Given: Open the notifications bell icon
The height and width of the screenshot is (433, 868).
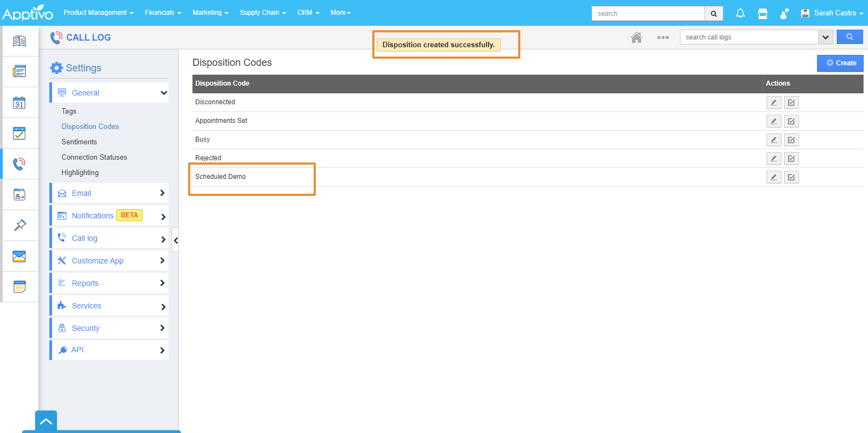Looking at the screenshot, I should [740, 13].
